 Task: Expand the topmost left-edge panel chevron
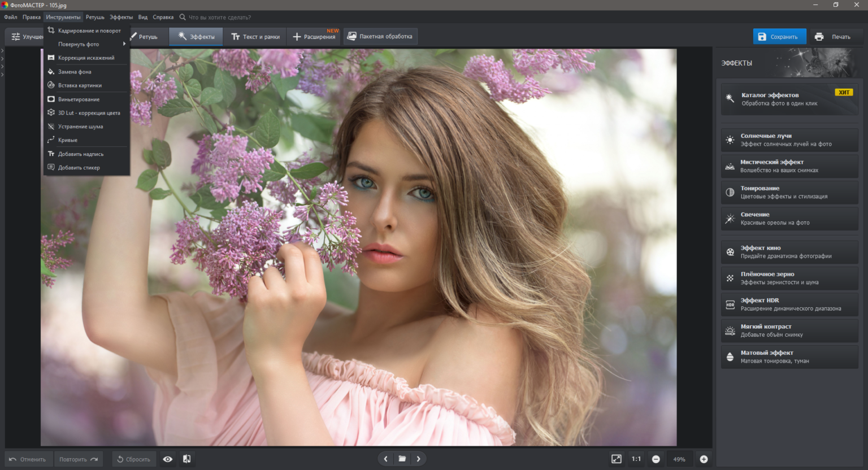[x=2, y=51]
